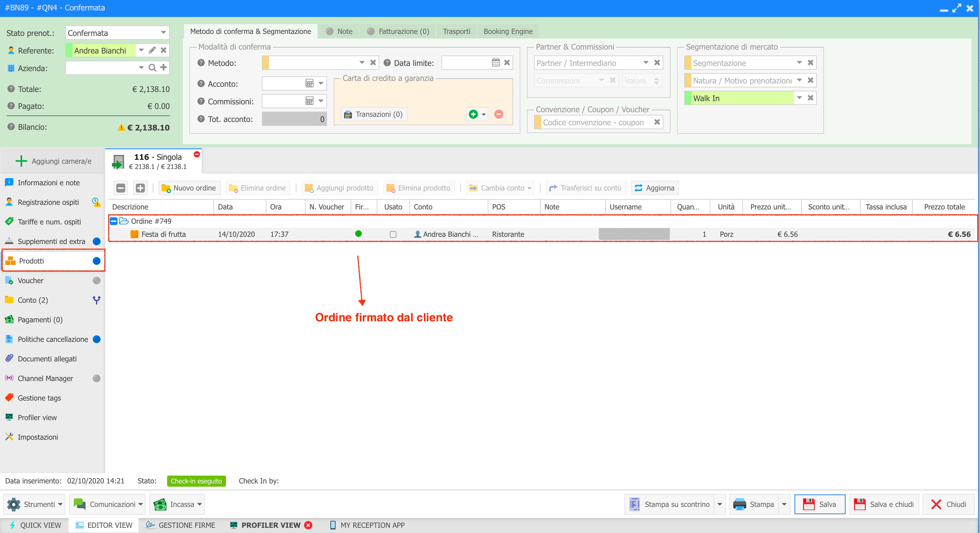
Task: Click the Azienda search magnifier icon
Action: [152, 68]
